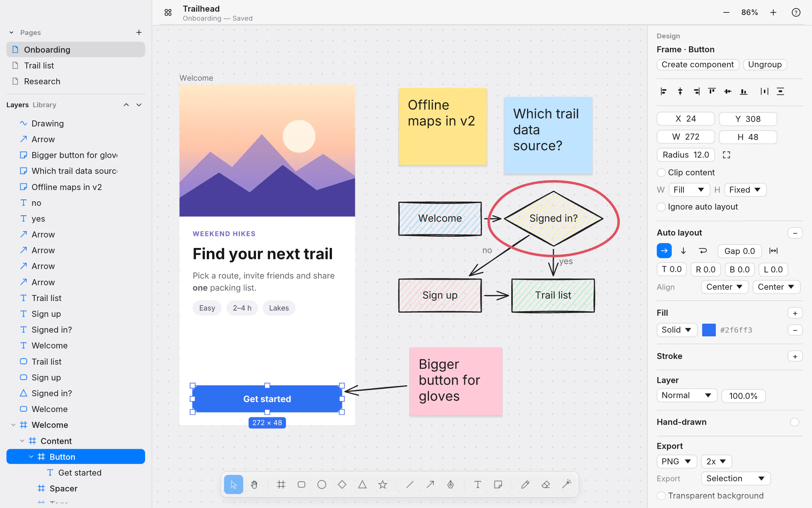Open the help question mark icon
This screenshot has width=812, height=508.
pyautogui.click(x=796, y=12)
